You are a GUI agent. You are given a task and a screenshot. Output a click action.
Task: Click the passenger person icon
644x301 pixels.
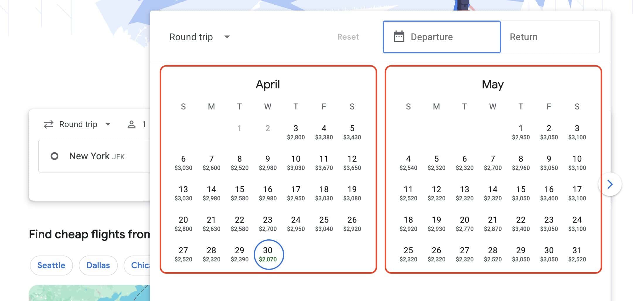[131, 124]
